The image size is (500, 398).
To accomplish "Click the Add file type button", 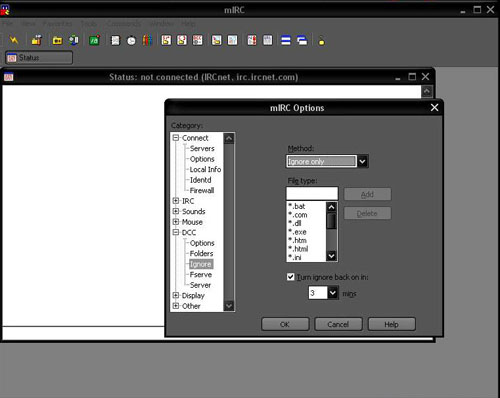I will coord(367,194).
